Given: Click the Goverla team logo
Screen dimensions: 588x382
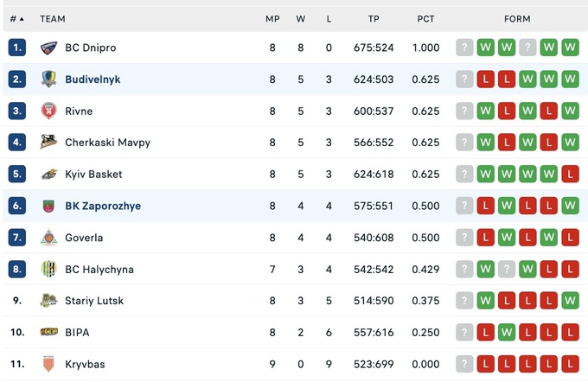Looking at the screenshot, I should click(x=48, y=238).
